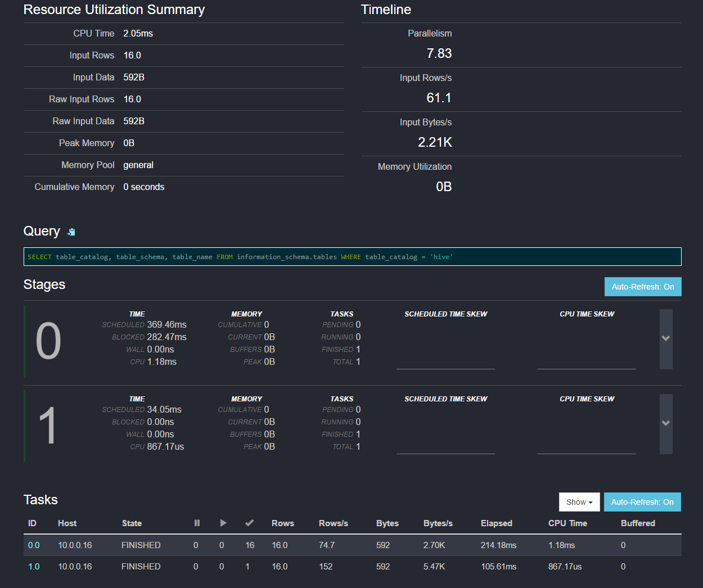Screen dimensions: 703x588
Task: Sort tasks by the Host column
Action: [x=67, y=523]
